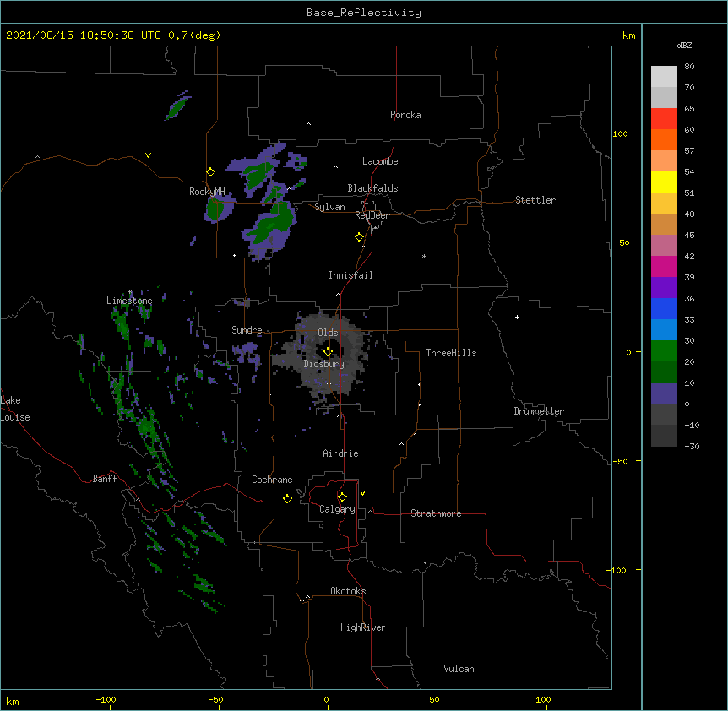This screenshot has width=728, height=711.
Task: Select the magenta 39-42 dBZ legend swatch
Action: point(664,267)
